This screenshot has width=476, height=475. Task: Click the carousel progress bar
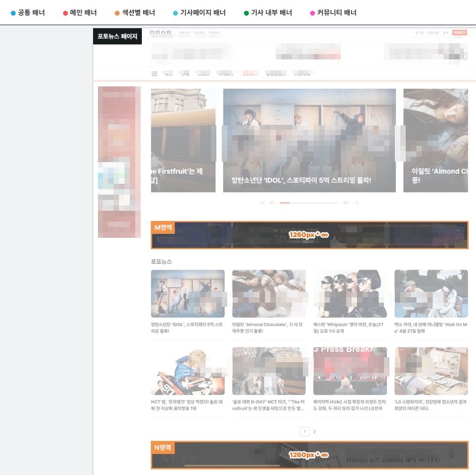click(309, 202)
